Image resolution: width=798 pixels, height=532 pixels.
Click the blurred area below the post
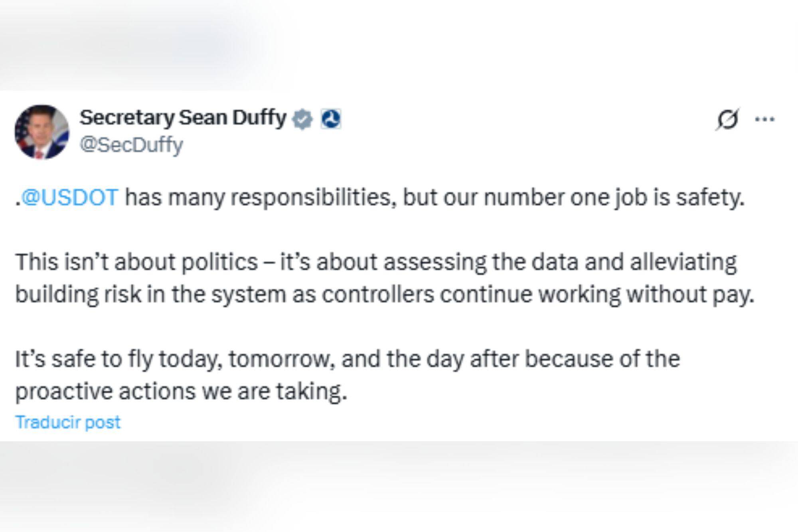tap(399, 487)
